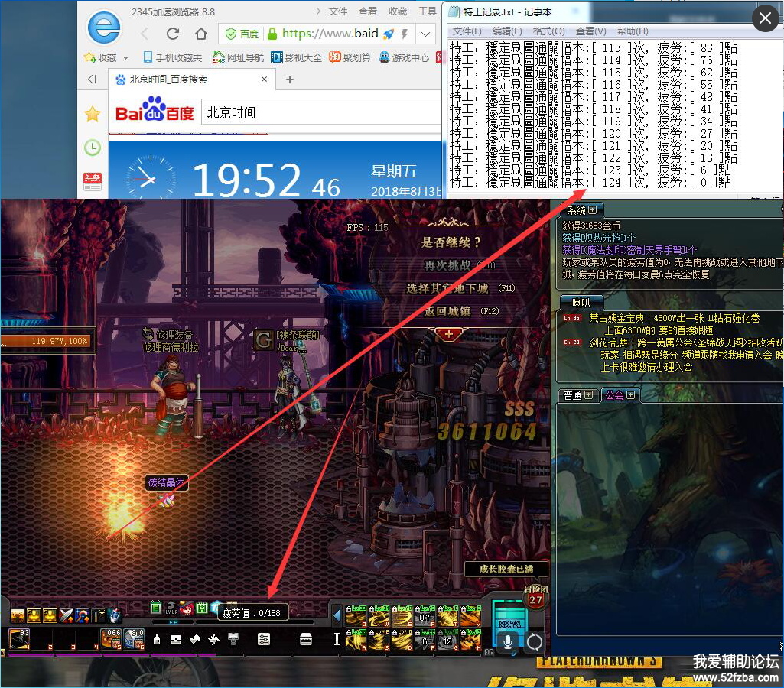Click the Baidu logo
This screenshot has height=688, width=784.
pos(154,110)
